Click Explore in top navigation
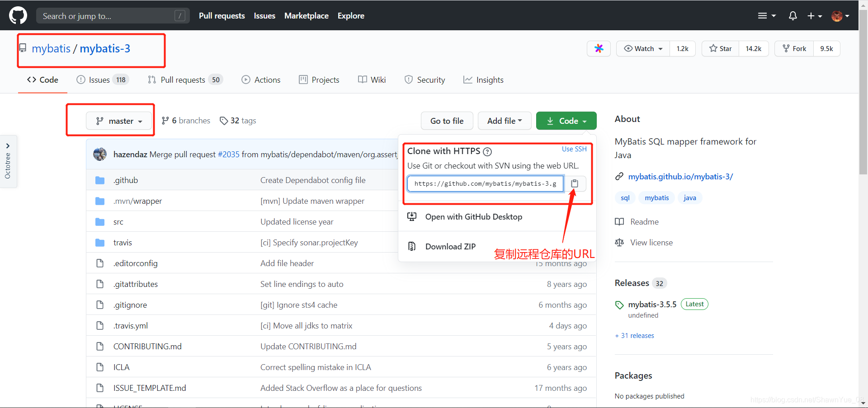This screenshot has width=868, height=408. 351,16
